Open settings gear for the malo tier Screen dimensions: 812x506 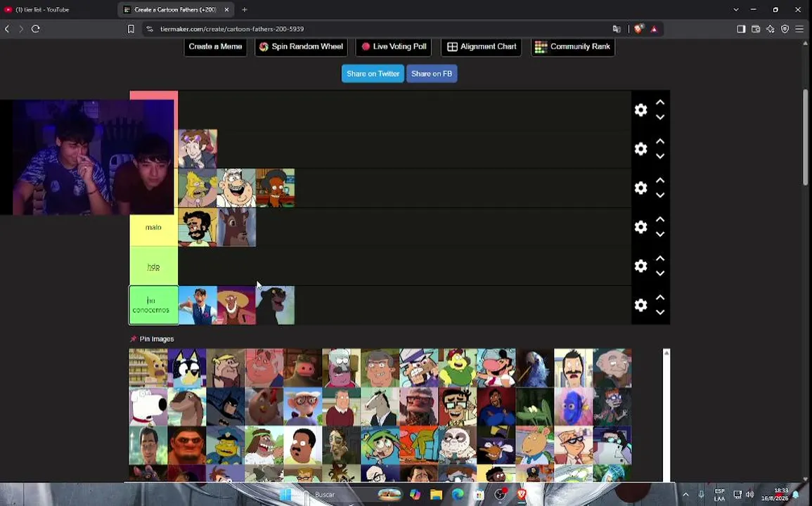[x=640, y=227]
